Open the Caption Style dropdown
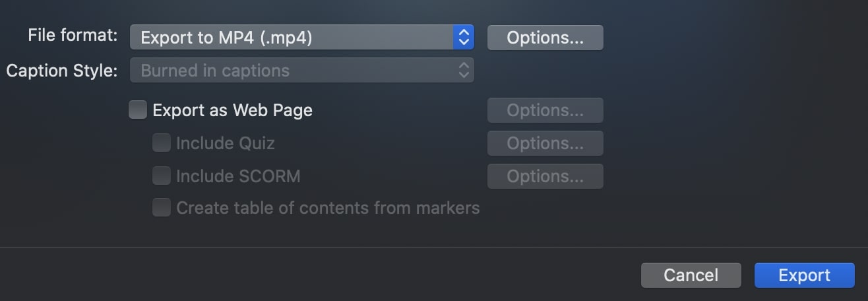 [302, 71]
